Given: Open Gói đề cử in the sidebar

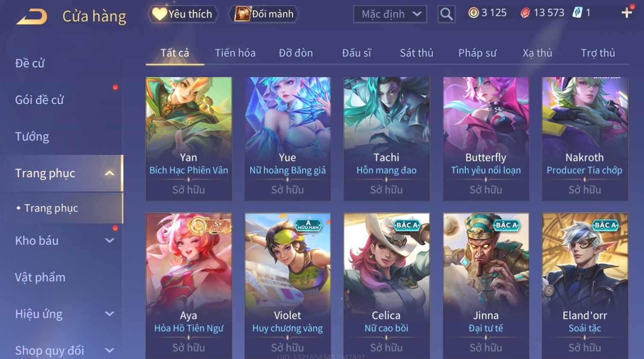Looking at the screenshot, I should pyautogui.click(x=39, y=100).
